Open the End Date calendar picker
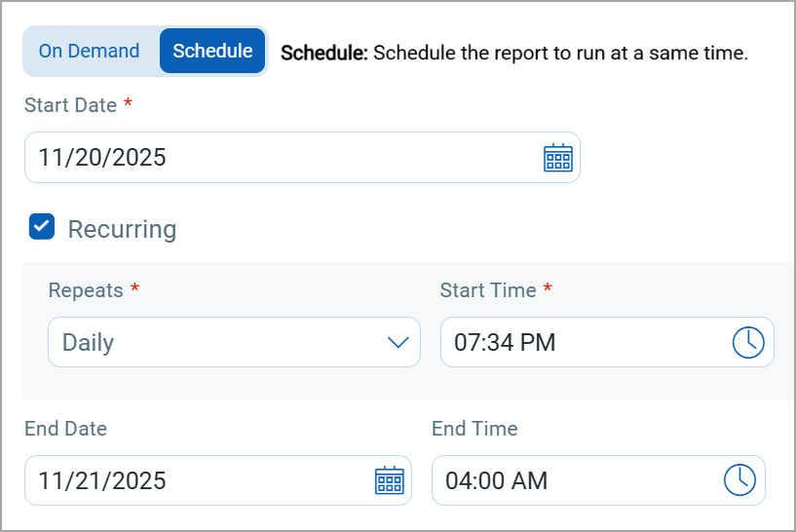Viewport: 796px width, 532px height. pyautogui.click(x=390, y=480)
